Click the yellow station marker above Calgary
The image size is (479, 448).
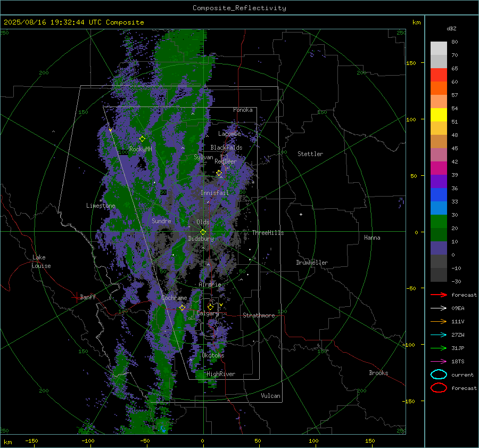210,307
